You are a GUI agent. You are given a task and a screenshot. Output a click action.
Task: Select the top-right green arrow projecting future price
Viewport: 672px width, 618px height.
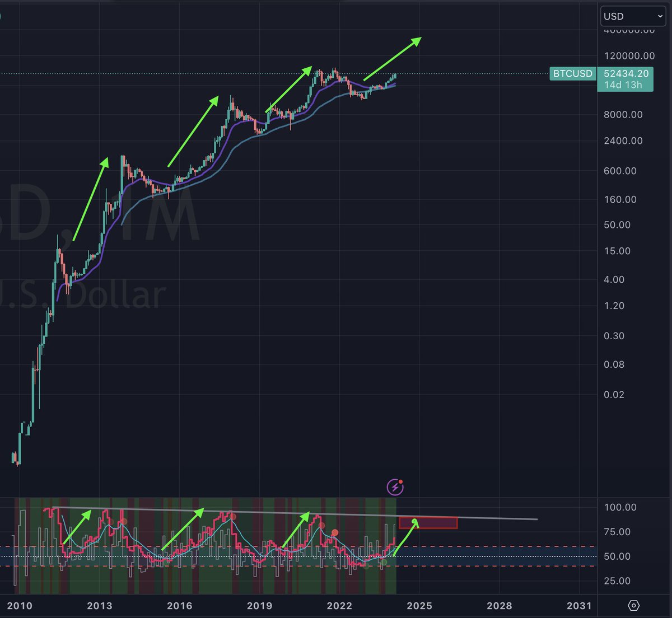pyautogui.click(x=392, y=59)
